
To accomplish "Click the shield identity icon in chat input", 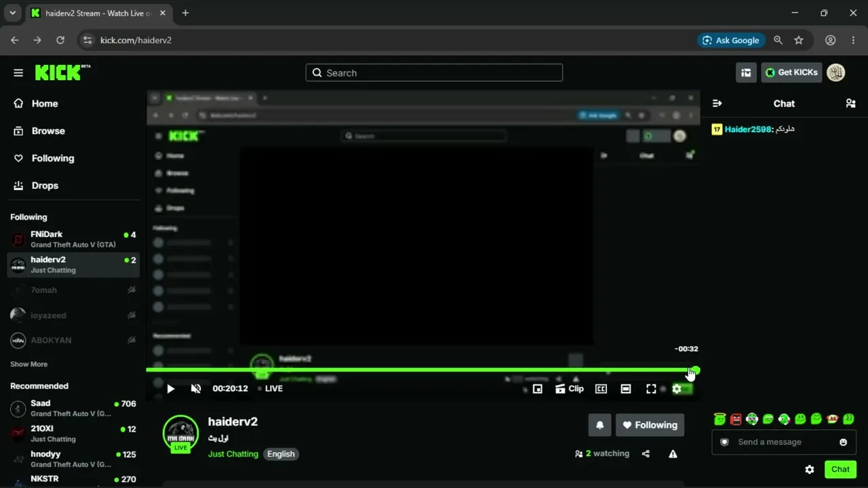I will point(724,442).
